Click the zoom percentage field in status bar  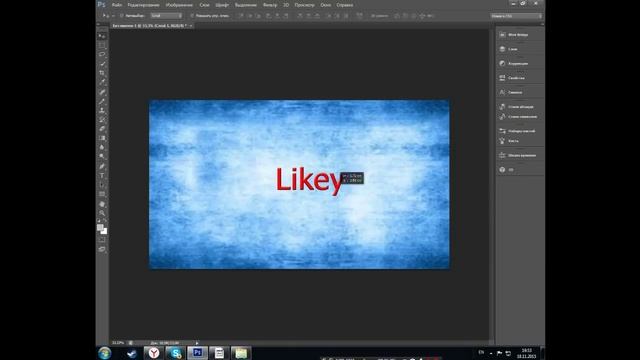click(x=118, y=343)
